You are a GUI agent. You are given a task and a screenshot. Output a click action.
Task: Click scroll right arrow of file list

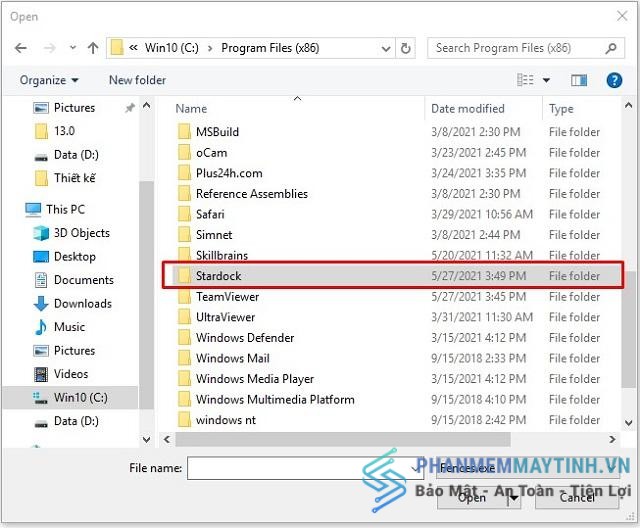click(x=612, y=439)
